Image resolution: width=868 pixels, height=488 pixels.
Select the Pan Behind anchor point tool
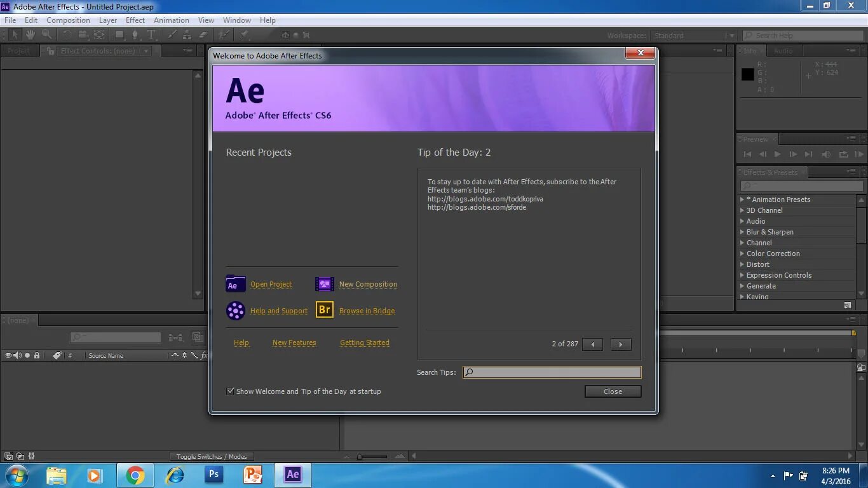[99, 35]
